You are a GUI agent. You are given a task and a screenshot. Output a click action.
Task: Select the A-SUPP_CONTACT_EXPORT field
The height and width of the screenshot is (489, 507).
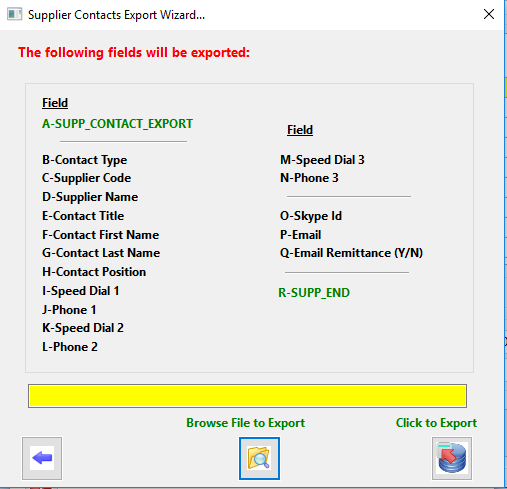(117, 124)
